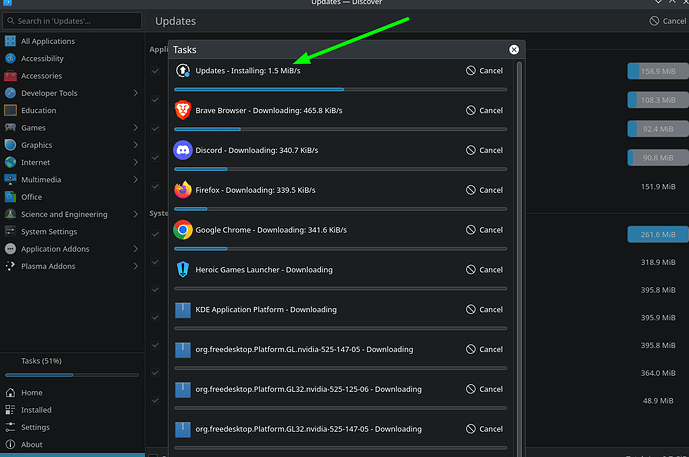Click the Internet globe icon
This screenshot has height=457, width=689.
(10, 162)
